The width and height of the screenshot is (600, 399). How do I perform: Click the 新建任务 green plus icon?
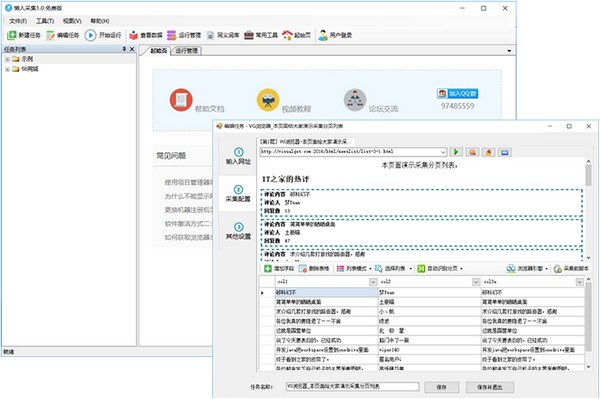[11, 35]
